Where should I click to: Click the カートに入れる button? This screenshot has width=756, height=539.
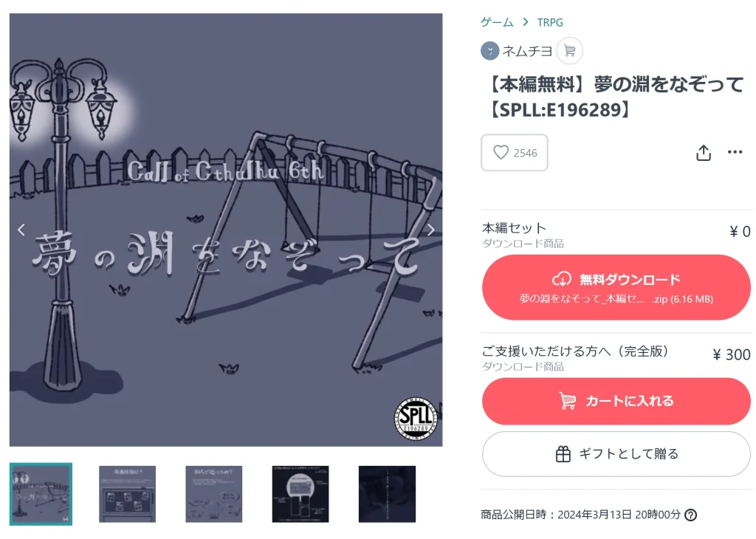coord(616,401)
